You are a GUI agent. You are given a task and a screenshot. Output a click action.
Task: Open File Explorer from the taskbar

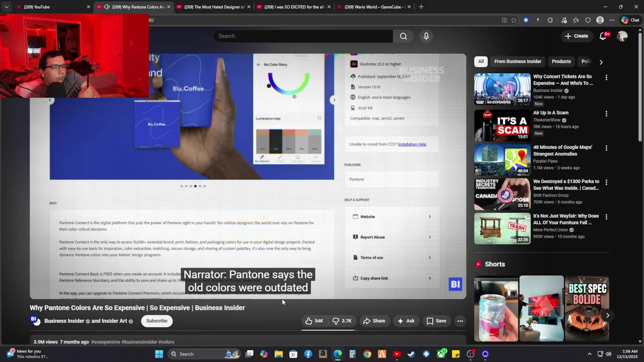click(x=279, y=354)
